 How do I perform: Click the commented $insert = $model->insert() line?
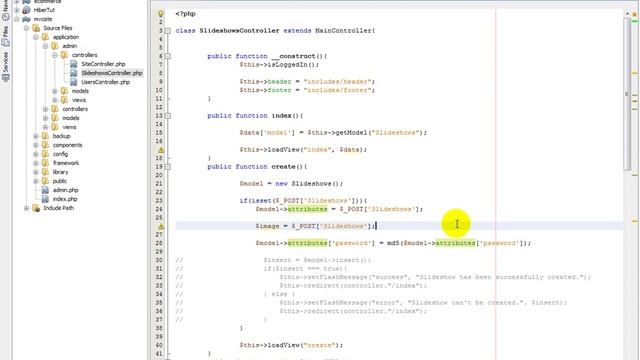tap(317, 260)
